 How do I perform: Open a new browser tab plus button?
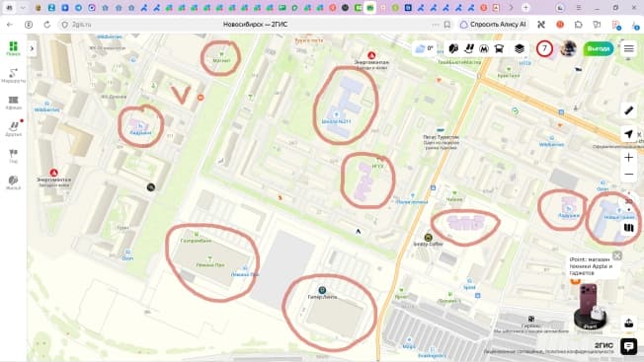click(x=525, y=7)
